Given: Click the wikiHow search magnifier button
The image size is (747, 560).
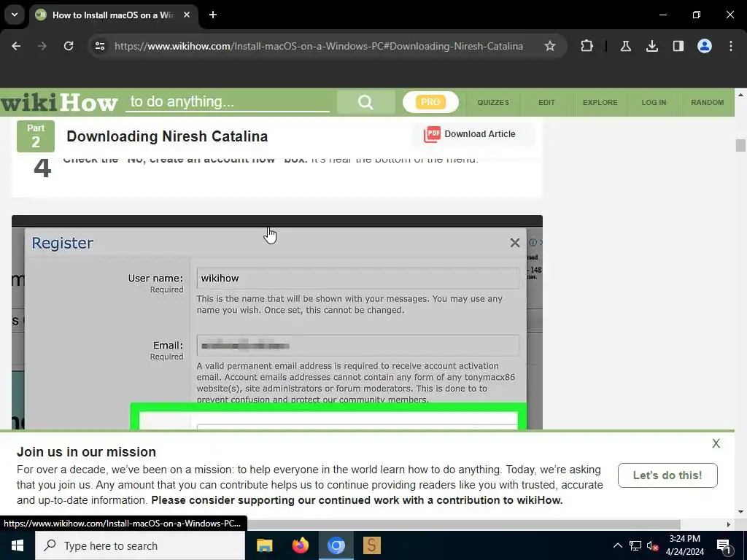Looking at the screenshot, I should 365,102.
